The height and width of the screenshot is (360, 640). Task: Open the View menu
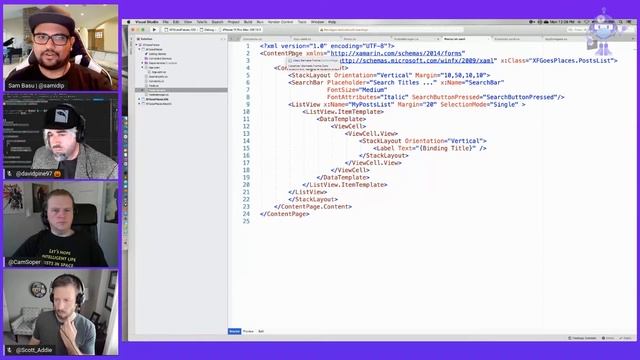(x=188, y=22)
